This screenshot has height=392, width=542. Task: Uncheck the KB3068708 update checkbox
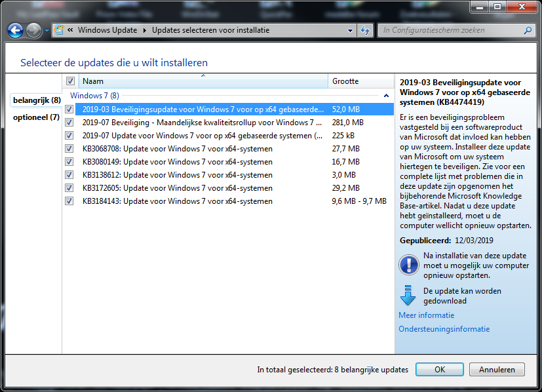69,149
